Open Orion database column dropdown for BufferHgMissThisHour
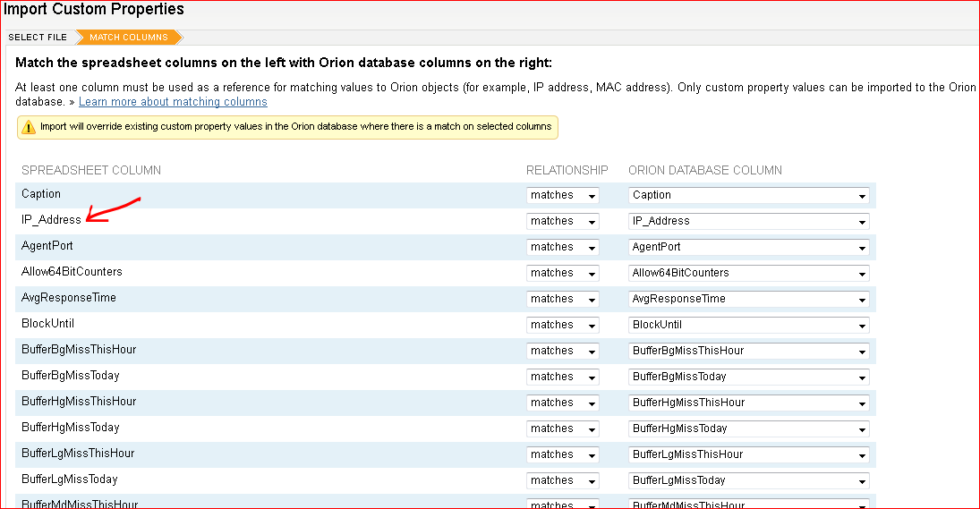980x509 pixels. (x=749, y=403)
